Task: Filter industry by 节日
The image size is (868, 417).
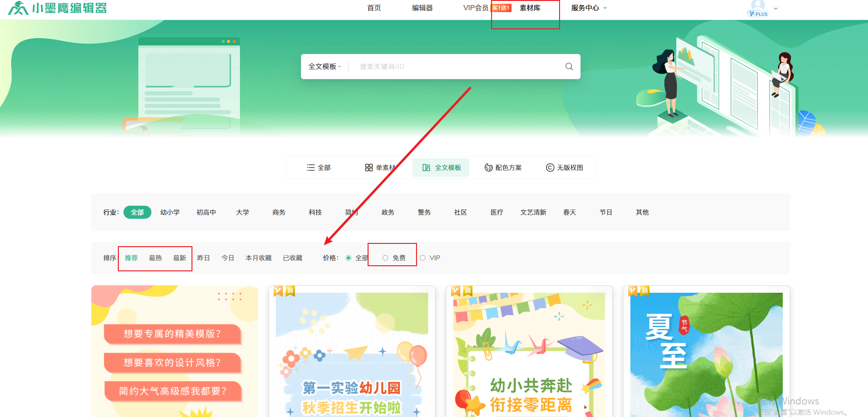Action: 606,212
